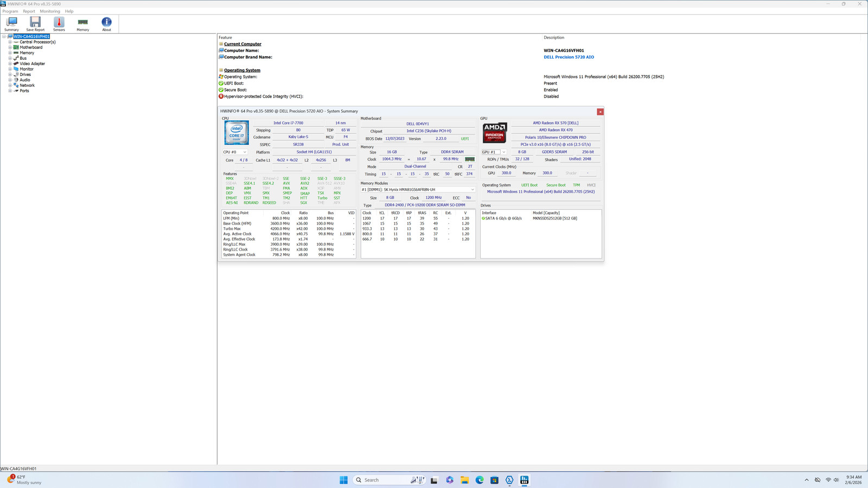This screenshot has width=868, height=488.
Task: Select the Bus tree node
Action: (23, 58)
